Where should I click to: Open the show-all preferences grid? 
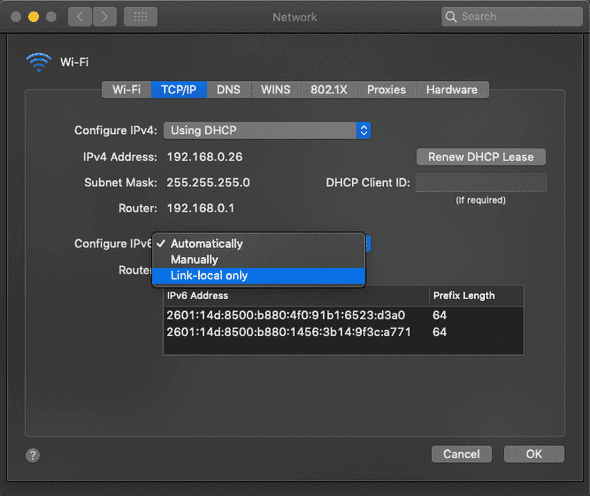pyautogui.click(x=141, y=17)
